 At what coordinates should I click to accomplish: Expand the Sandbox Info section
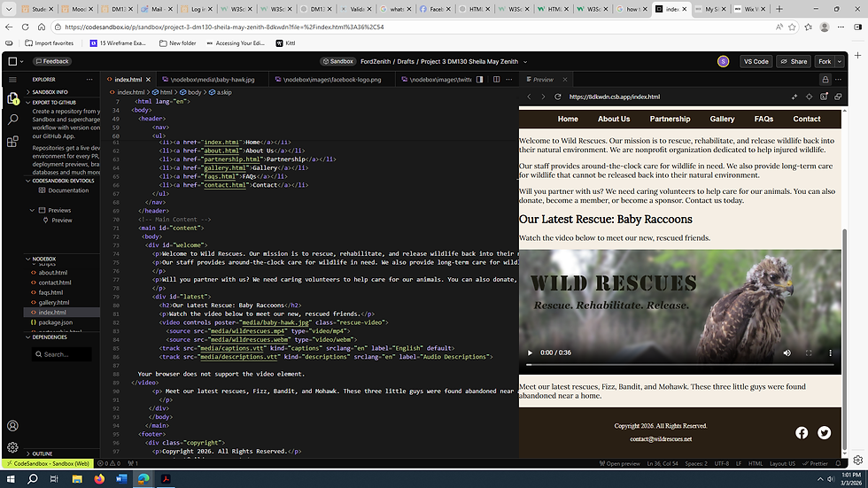[x=50, y=92]
